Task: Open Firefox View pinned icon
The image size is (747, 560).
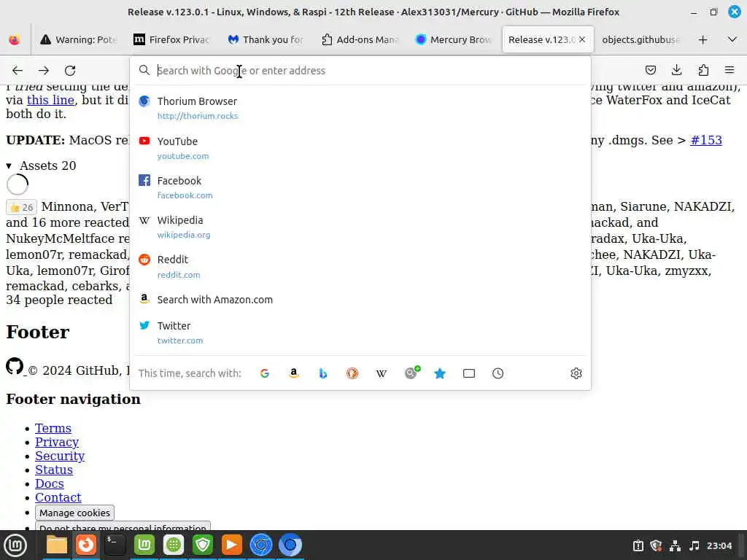Action: [15, 40]
